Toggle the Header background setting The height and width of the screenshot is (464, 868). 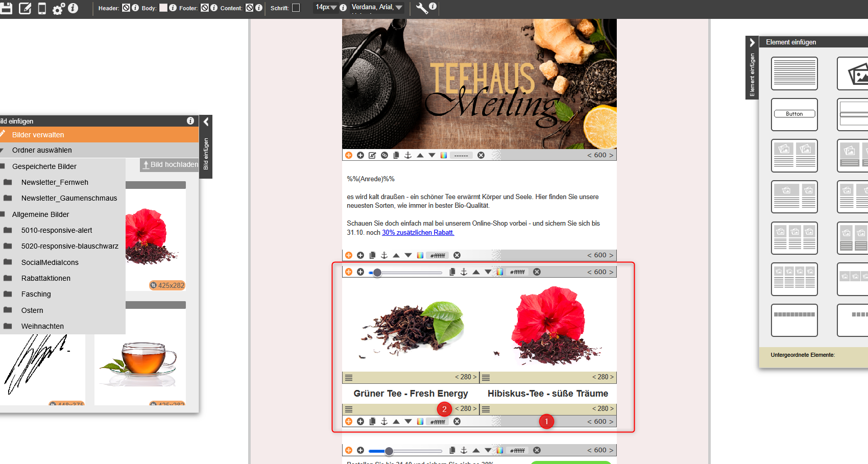point(126,8)
